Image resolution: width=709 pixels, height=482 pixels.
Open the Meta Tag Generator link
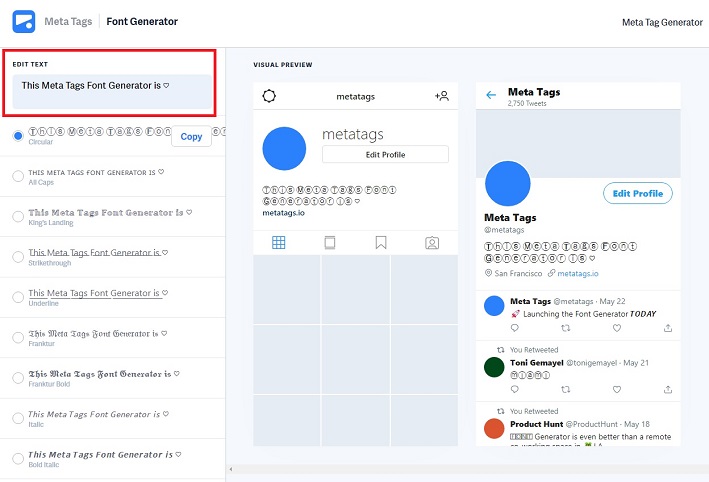[662, 22]
